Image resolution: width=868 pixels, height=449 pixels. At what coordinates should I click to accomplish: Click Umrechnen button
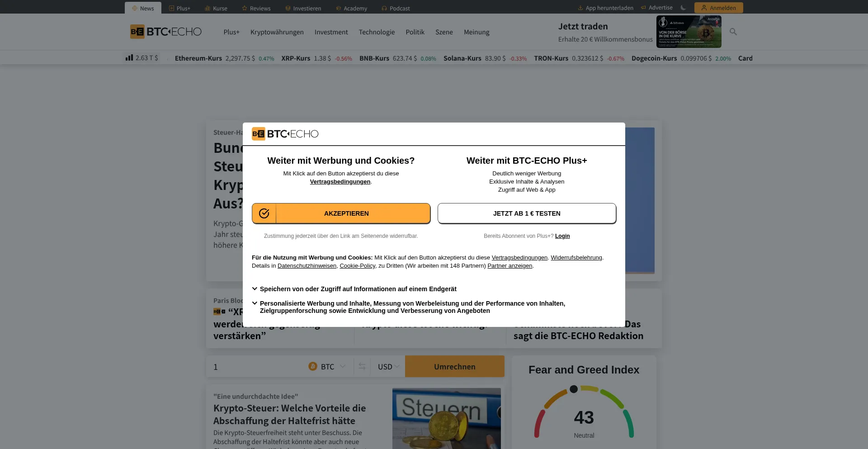455,366
